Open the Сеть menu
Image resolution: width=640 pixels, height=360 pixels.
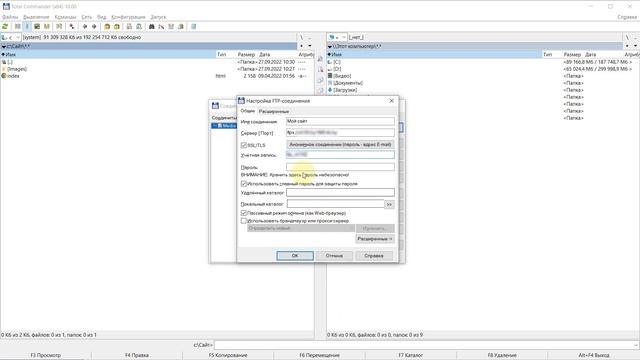[x=87, y=17]
